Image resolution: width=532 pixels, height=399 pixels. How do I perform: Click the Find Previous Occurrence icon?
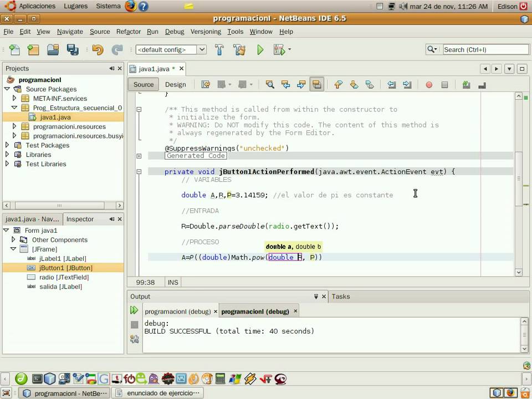[286, 84]
